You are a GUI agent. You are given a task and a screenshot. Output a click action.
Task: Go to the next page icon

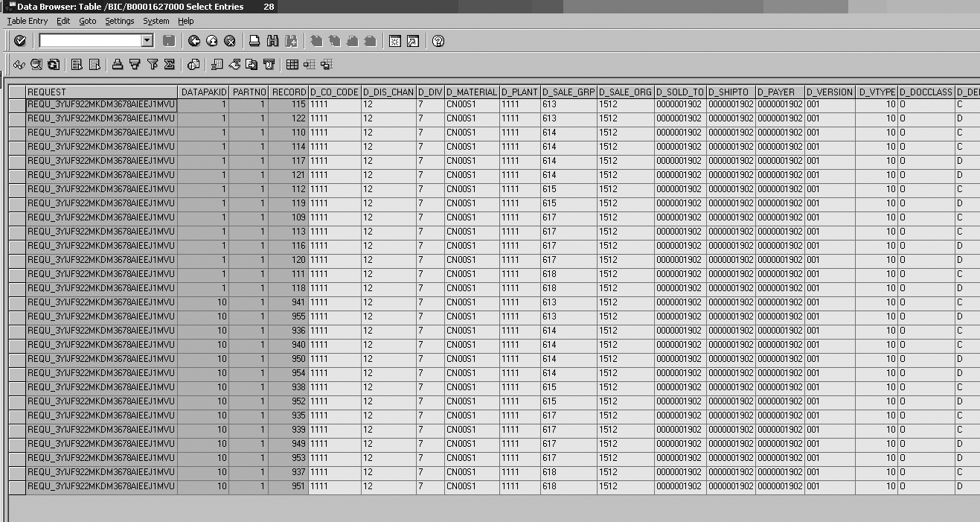click(352, 41)
